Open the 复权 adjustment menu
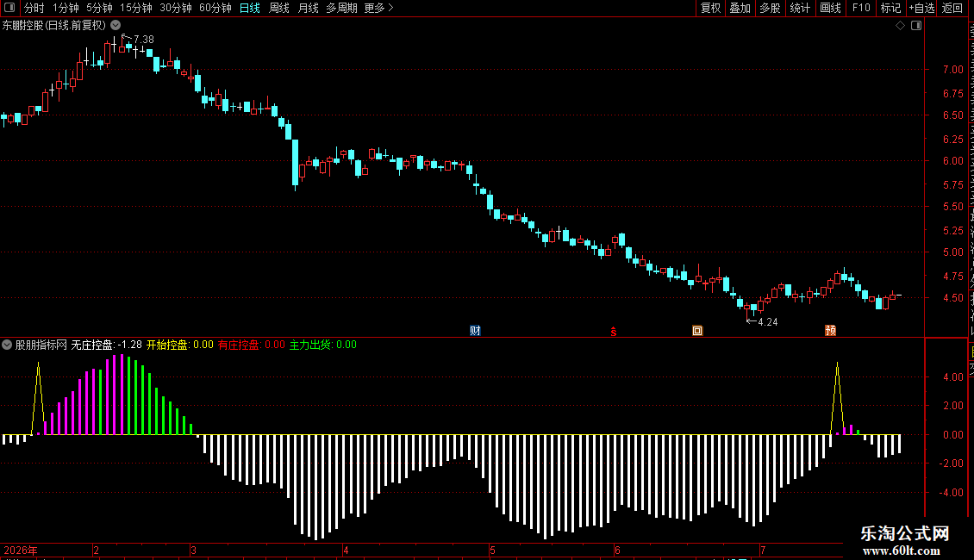 pyautogui.click(x=710, y=8)
